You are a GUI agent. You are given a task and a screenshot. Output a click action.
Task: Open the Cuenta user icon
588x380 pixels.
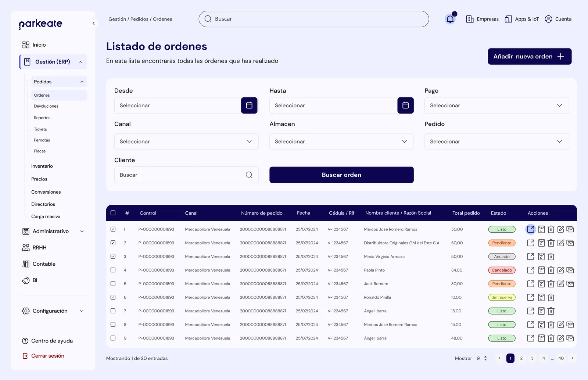point(548,19)
